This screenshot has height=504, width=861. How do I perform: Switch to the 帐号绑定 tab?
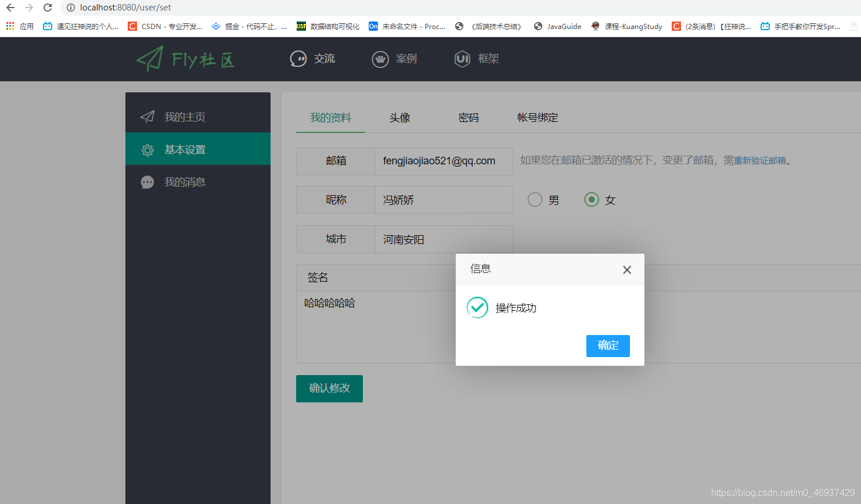pos(538,118)
